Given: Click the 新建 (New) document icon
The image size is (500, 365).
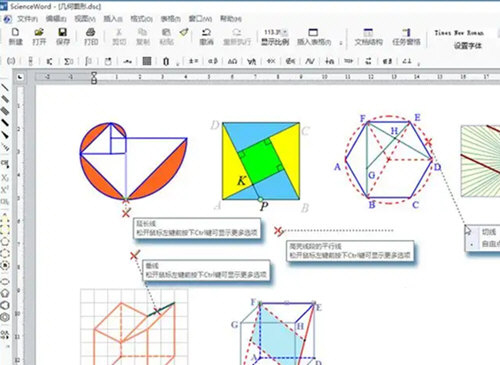Looking at the screenshot, I should (15, 32).
